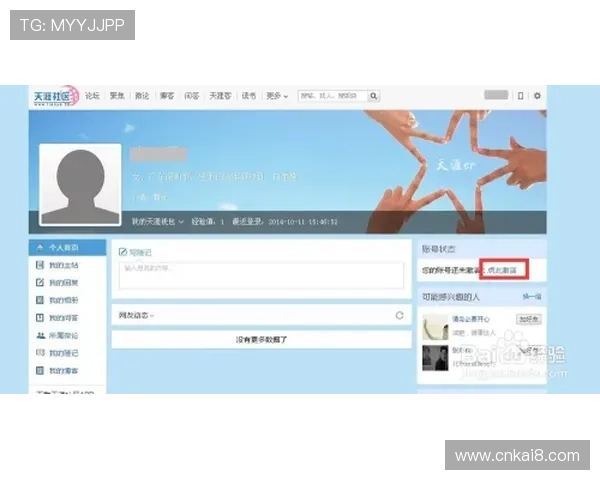The height and width of the screenshot is (480, 600).
Task: Click the last login time 2014-10-11
Action: point(285,222)
